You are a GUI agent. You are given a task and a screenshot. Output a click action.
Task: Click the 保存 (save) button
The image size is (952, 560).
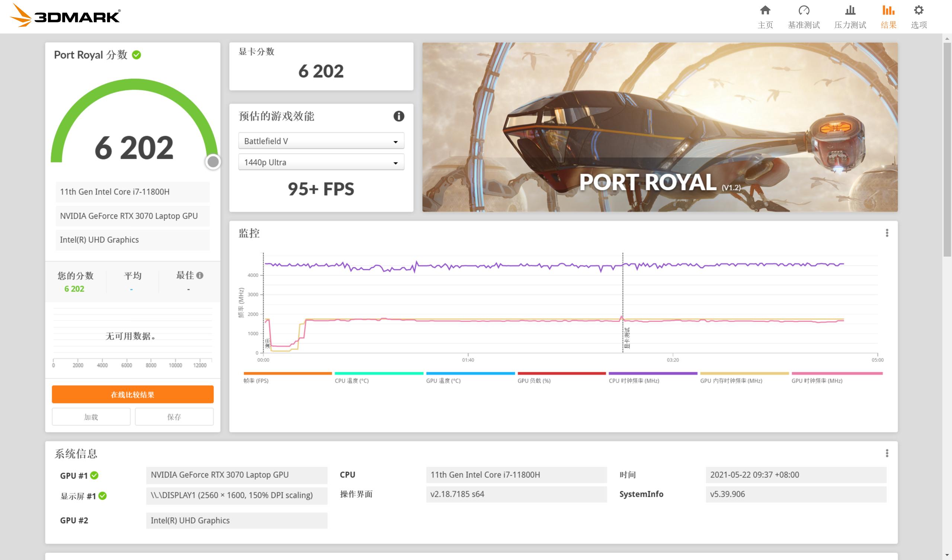coord(174,417)
